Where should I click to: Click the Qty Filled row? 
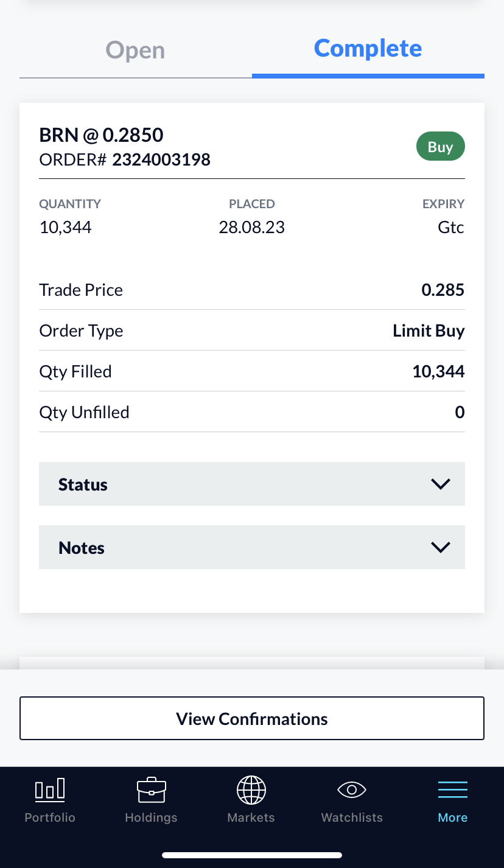pyautogui.click(x=251, y=371)
